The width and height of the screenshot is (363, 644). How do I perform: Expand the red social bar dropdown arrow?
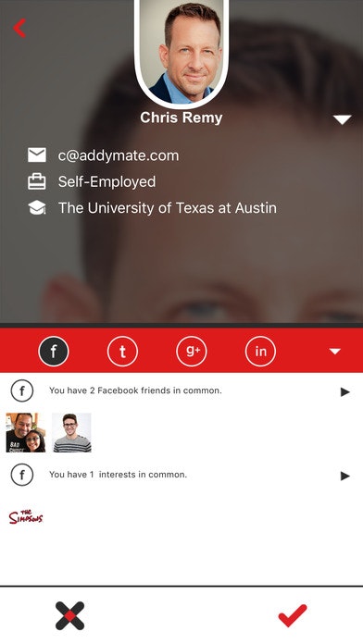click(335, 352)
